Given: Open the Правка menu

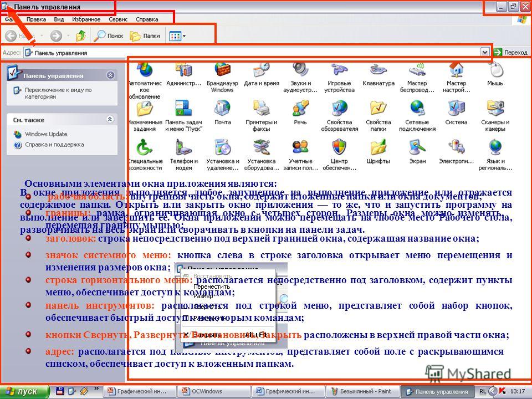Looking at the screenshot, I should pyautogui.click(x=36, y=19).
